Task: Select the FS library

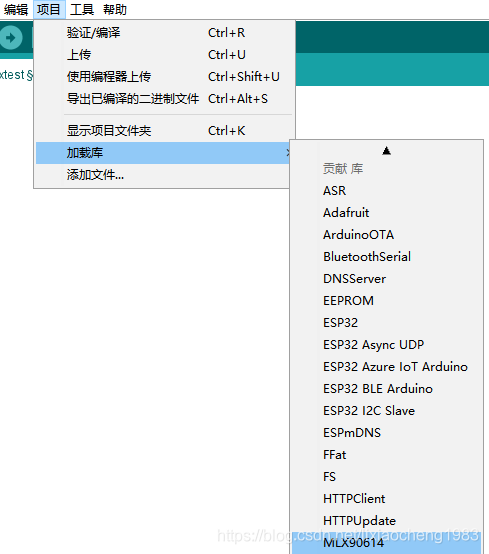Action: 387,477
